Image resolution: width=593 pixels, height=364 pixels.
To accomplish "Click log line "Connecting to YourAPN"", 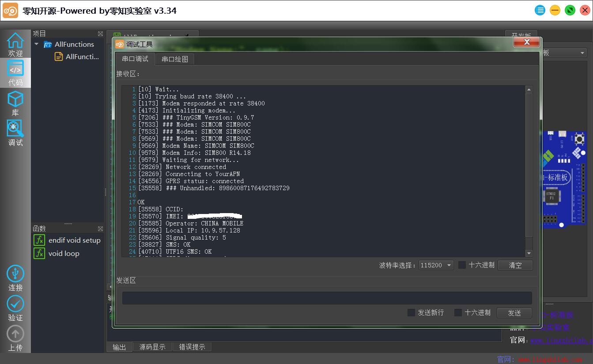I will click(189, 174).
